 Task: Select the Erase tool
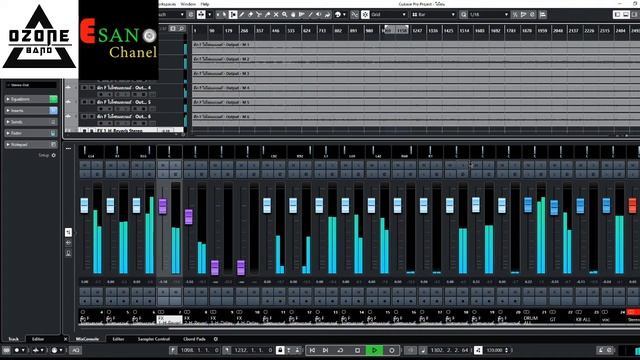250,14
